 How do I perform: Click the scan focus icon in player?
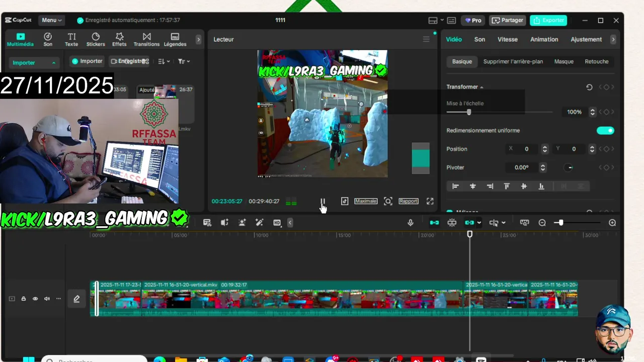point(388,201)
